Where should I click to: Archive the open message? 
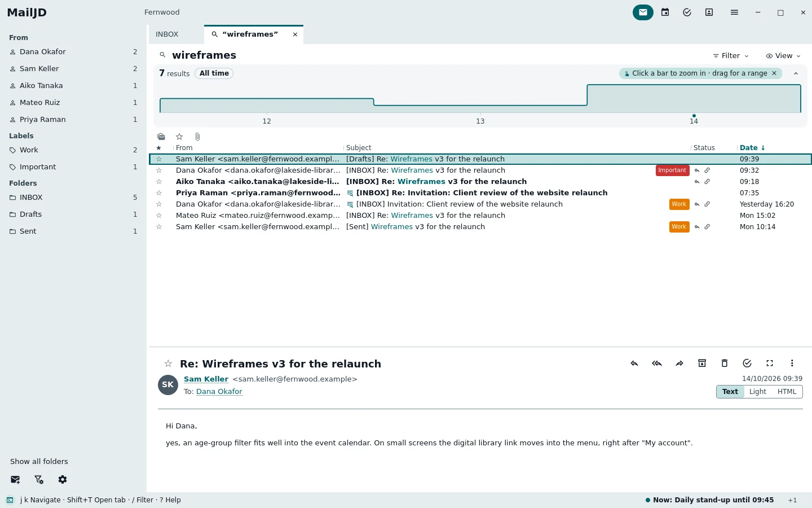click(x=702, y=364)
